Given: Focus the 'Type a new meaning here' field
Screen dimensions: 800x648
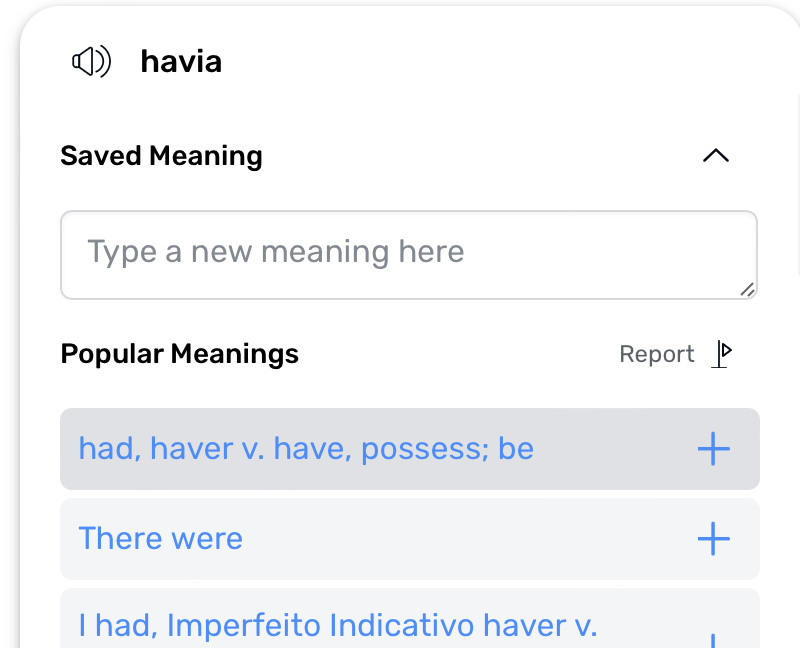Looking at the screenshot, I should [409, 255].
